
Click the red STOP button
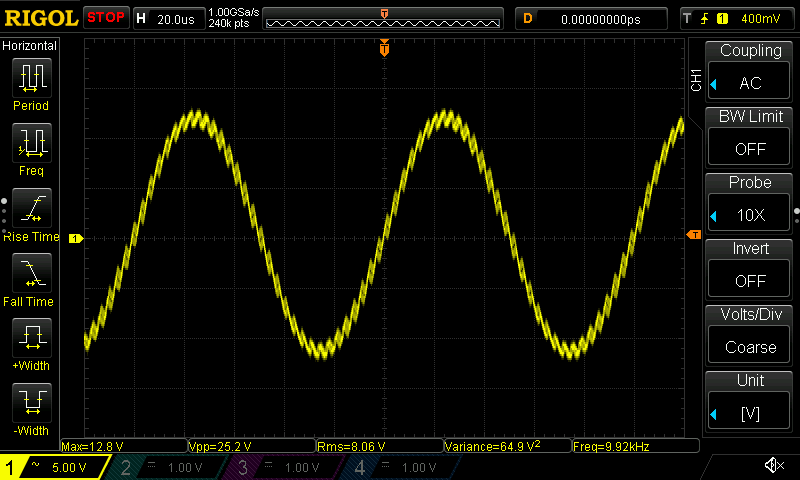coord(105,18)
